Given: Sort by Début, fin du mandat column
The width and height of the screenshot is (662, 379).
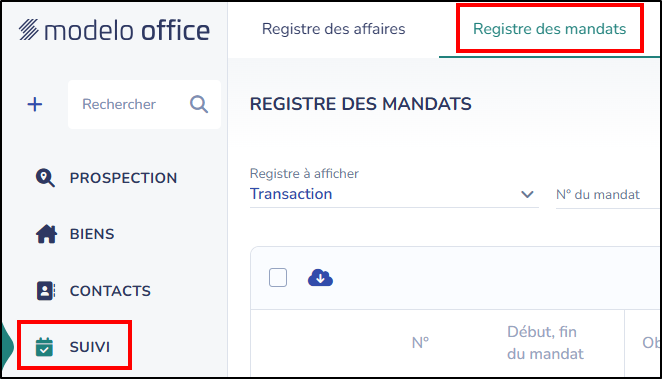Looking at the screenshot, I should pyautogui.click(x=545, y=343).
